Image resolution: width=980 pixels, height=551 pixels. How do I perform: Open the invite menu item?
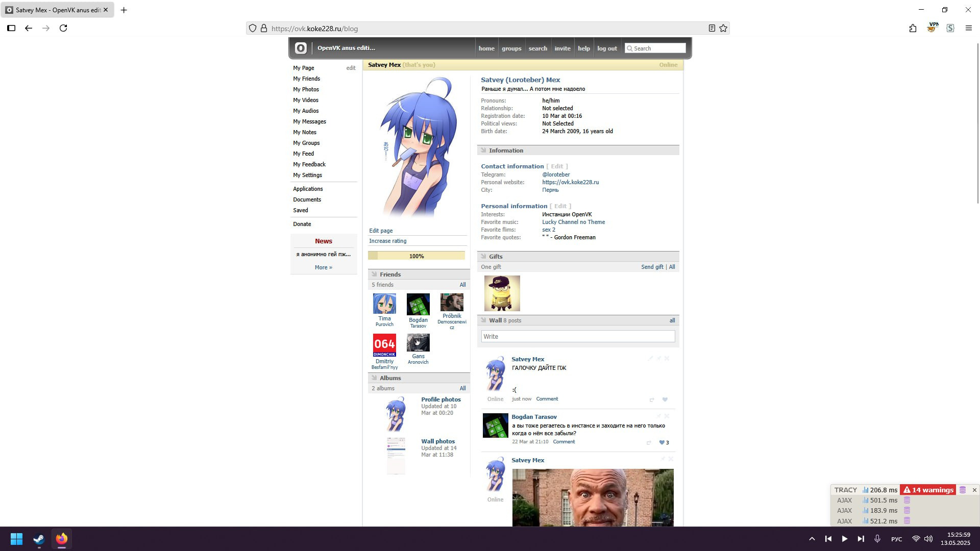pos(562,48)
